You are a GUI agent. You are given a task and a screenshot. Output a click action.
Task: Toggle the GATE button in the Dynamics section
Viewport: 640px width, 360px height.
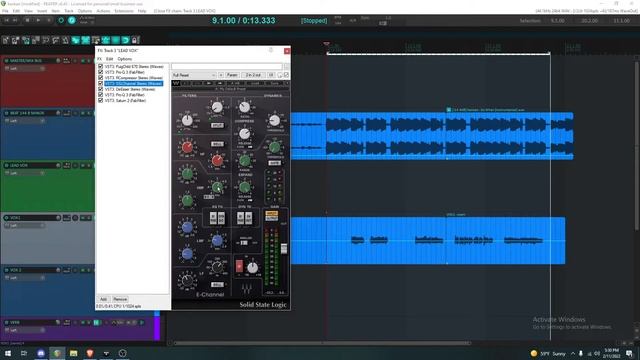pyautogui.click(x=274, y=163)
